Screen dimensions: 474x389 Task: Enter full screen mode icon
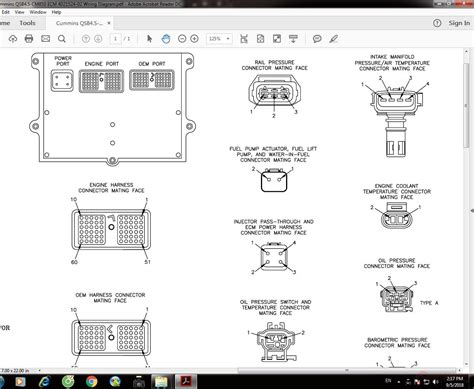click(x=277, y=39)
